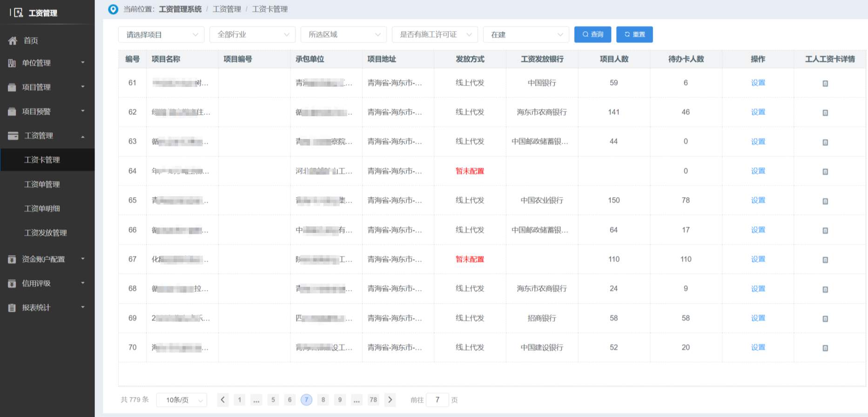Screen dimensions: 868x417
Task: Click the 重置 reset button
Action: 634,34
